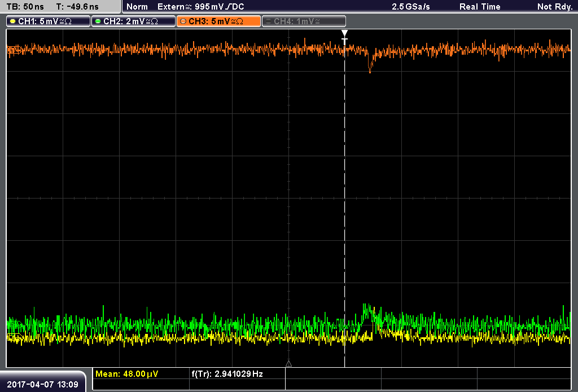Click the negative pulse dip on the orange CH3 trace

370,63
